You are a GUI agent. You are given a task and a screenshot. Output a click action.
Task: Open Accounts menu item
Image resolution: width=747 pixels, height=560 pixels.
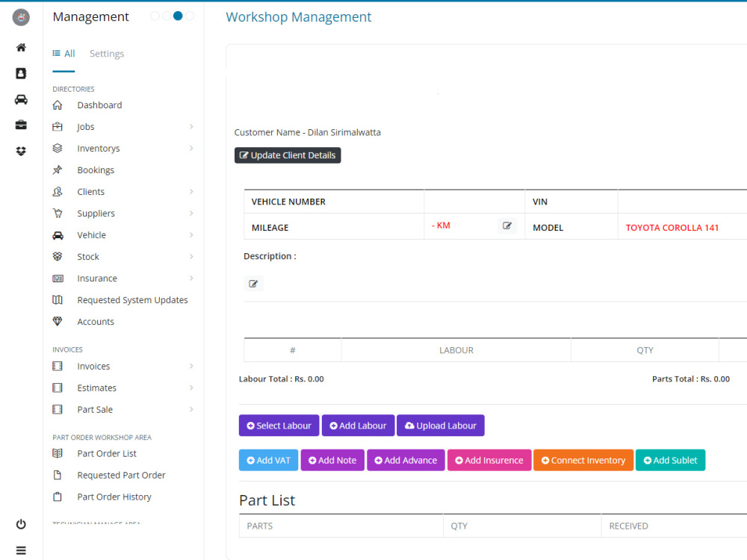pyautogui.click(x=96, y=321)
